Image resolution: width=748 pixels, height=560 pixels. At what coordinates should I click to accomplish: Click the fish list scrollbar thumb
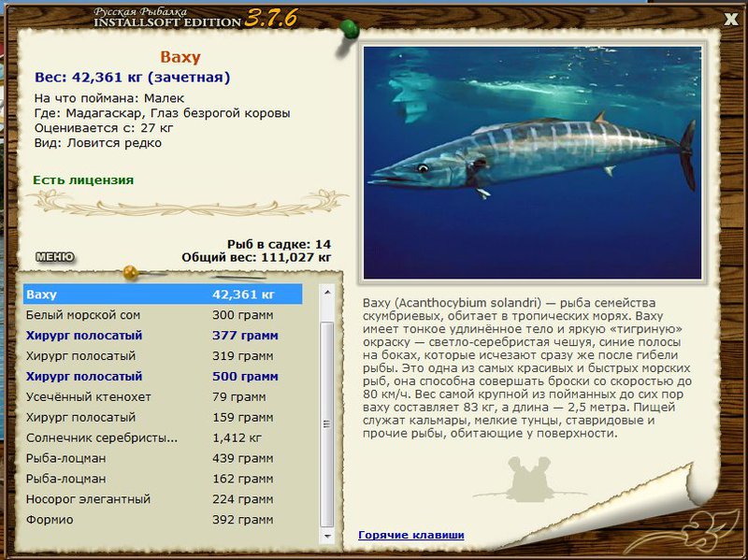click(327, 424)
